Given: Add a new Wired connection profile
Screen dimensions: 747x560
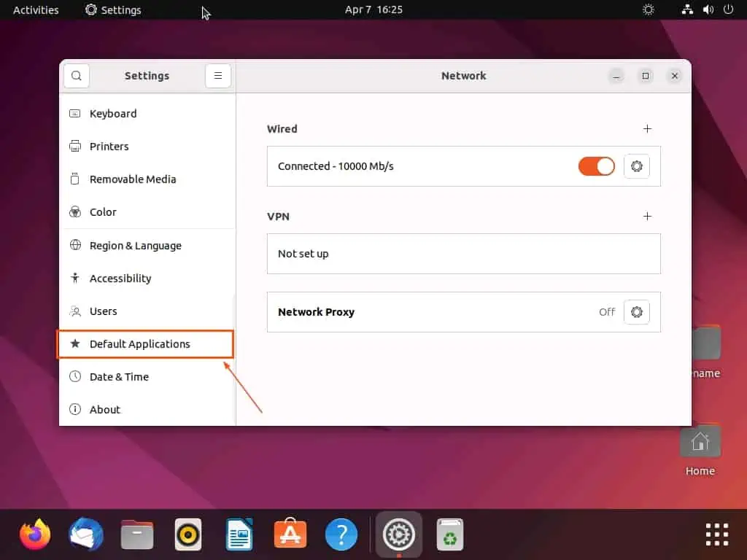Looking at the screenshot, I should coord(647,129).
